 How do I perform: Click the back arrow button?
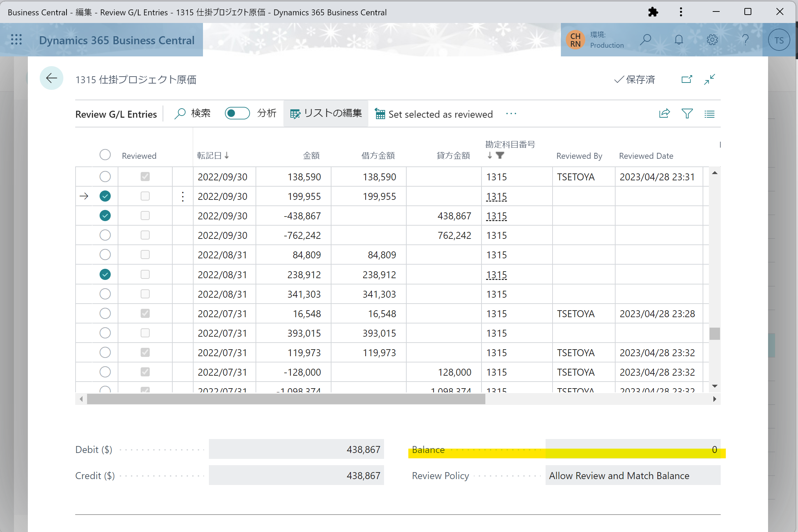52,78
